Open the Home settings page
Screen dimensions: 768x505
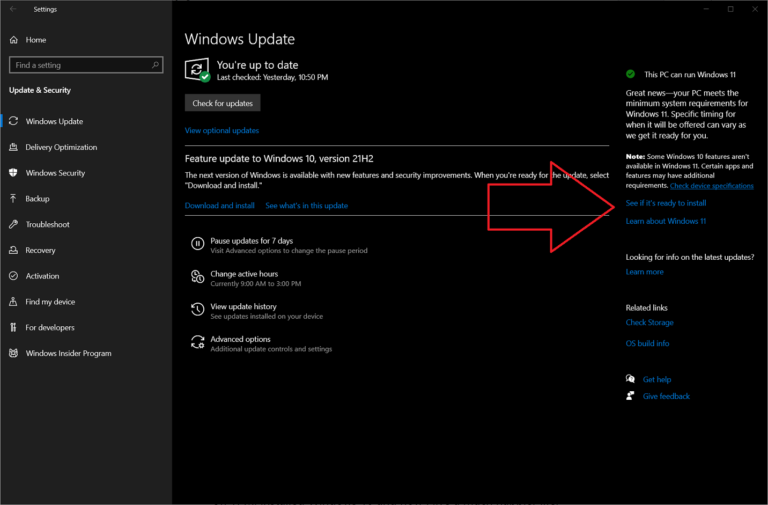[36, 40]
